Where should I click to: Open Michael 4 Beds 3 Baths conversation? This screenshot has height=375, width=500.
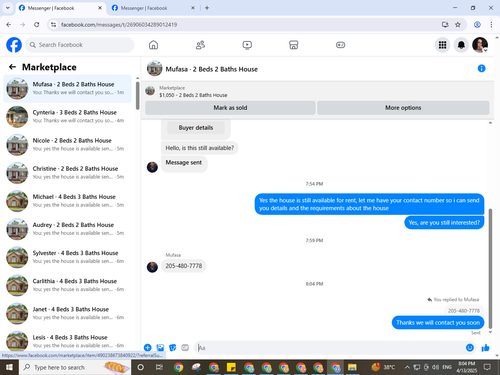click(68, 201)
